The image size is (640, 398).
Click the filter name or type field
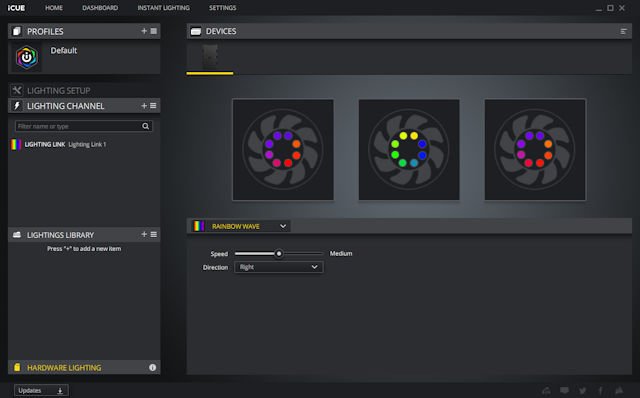click(x=78, y=126)
